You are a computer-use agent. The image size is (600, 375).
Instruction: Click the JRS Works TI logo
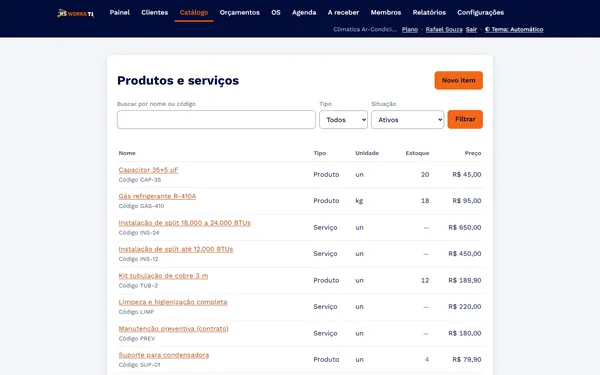pyautogui.click(x=76, y=13)
